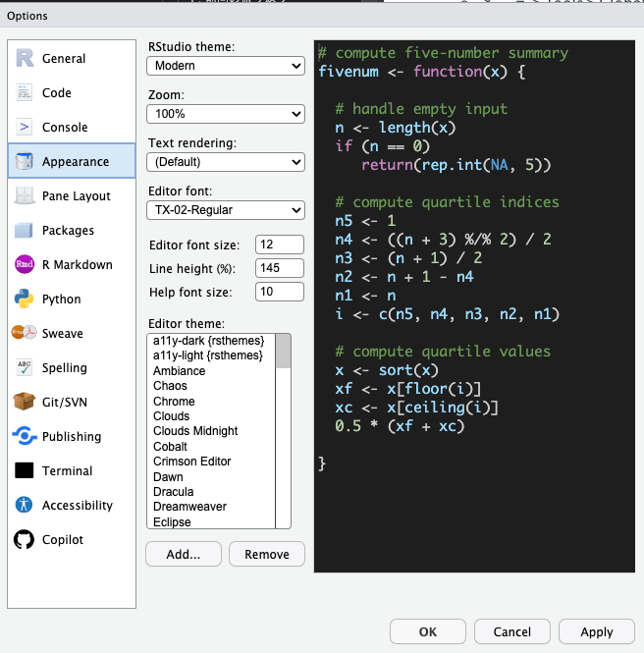Select the Dracula editor theme
This screenshot has width=644, height=653.
(174, 492)
